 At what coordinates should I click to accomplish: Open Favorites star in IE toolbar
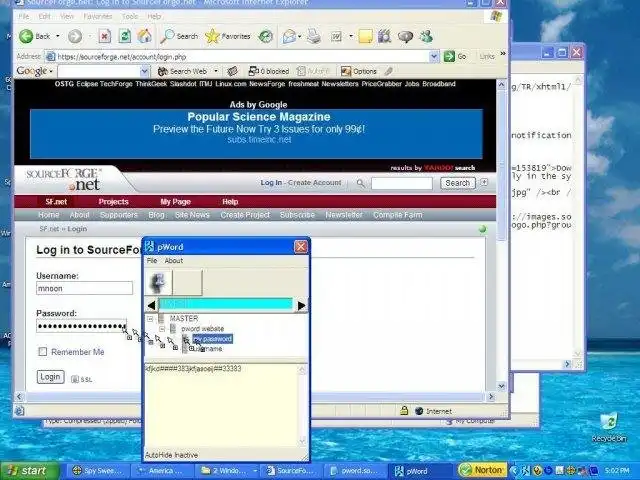(228, 36)
